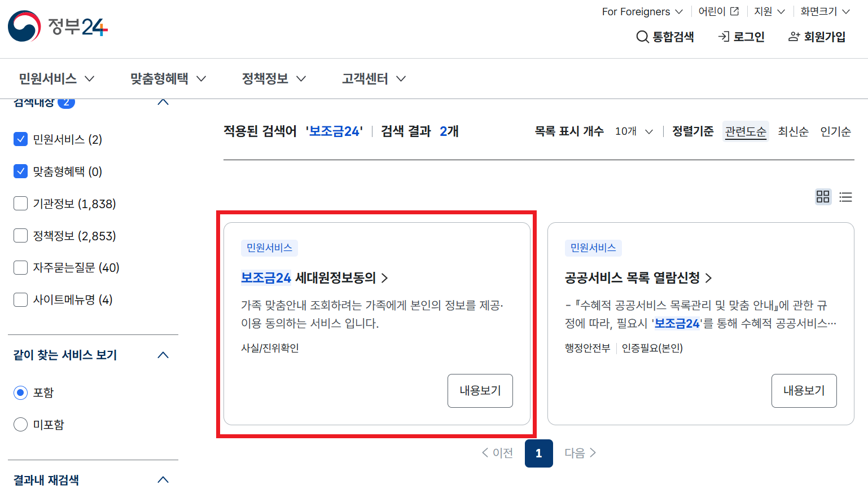Sort results by 인기순
The width and height of the screenshot is (868, 498).
coord(835,131)
